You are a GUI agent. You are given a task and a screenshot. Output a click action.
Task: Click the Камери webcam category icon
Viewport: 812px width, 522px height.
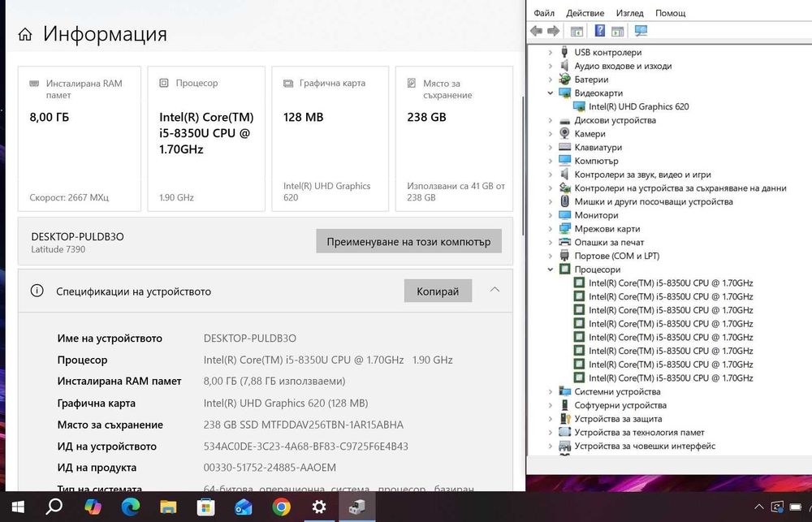[564, 134]
